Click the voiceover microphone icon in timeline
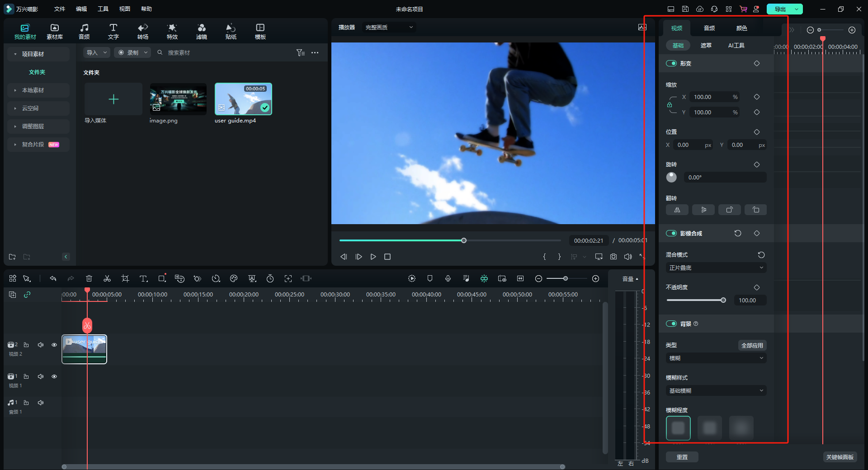The image size is (868, 470). coord(448,278)
